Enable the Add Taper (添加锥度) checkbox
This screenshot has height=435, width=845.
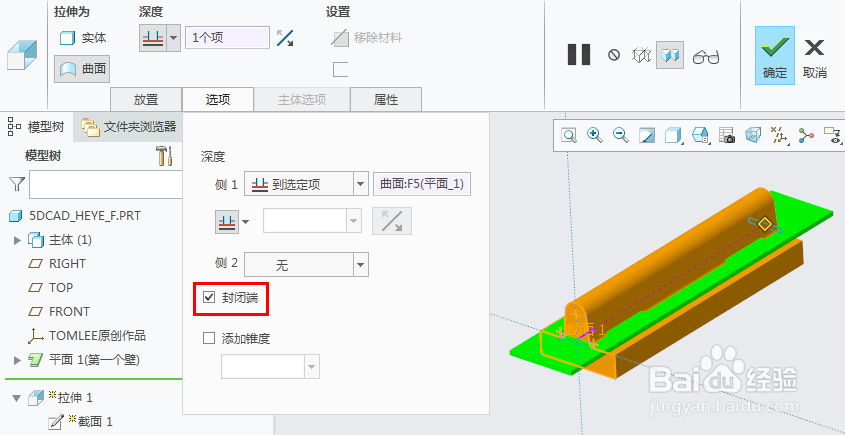209,339
